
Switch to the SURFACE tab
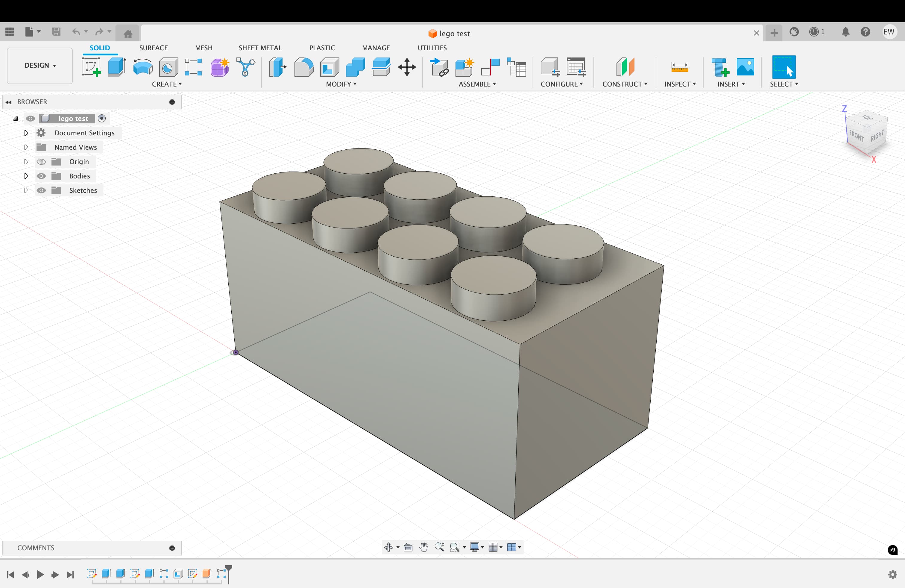[153, 48]
